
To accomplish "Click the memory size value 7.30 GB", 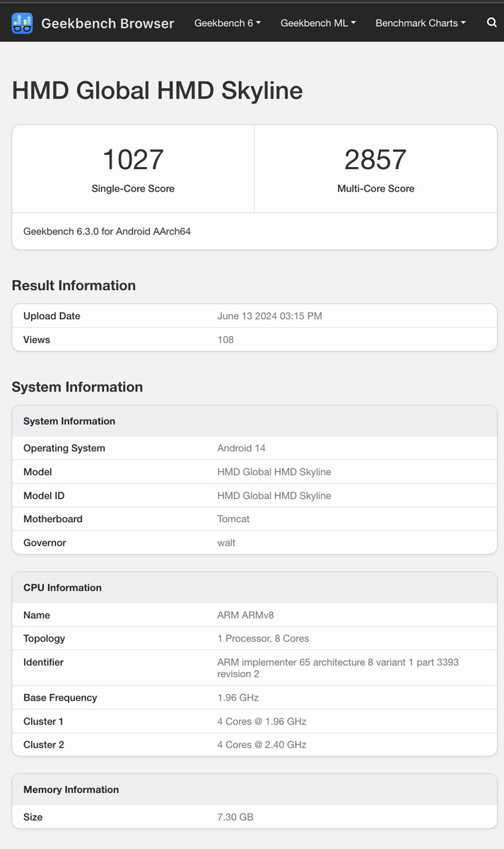I will [235, 817].
